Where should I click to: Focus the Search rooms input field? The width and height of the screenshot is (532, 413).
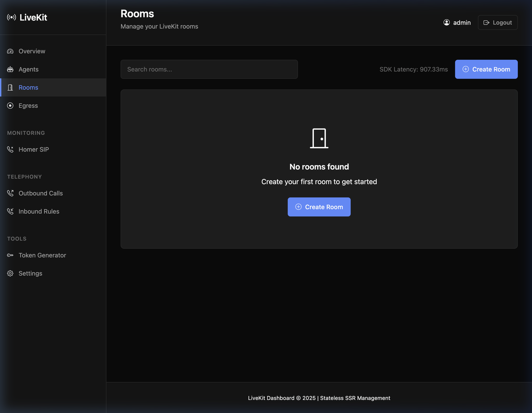(209, 69)
